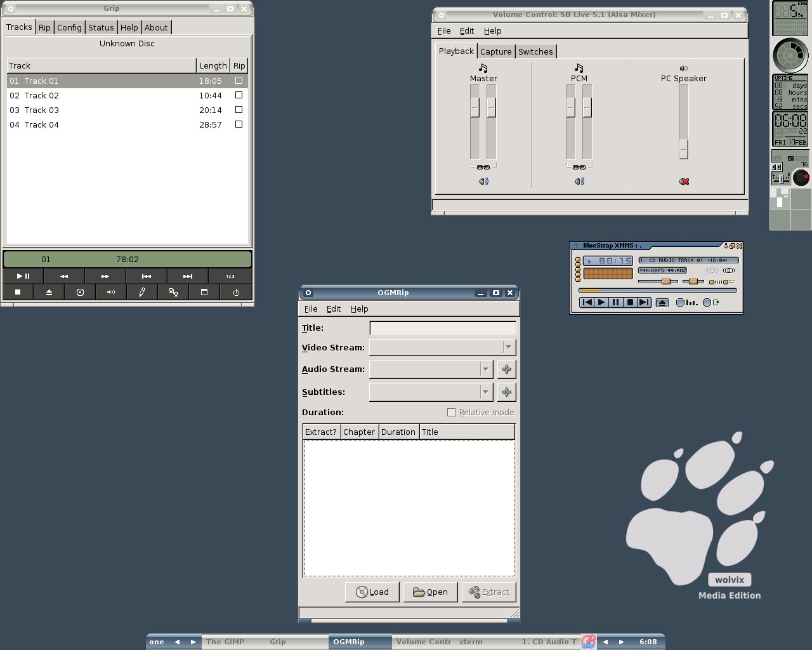
Task: Click the disc scan icon in Grip
Action: tap(80, 292)
